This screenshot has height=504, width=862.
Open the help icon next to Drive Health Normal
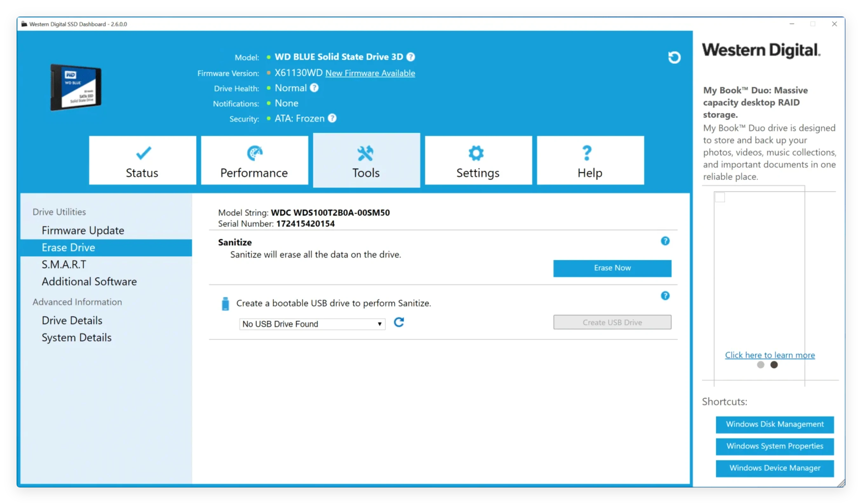(x=314, y=88)
